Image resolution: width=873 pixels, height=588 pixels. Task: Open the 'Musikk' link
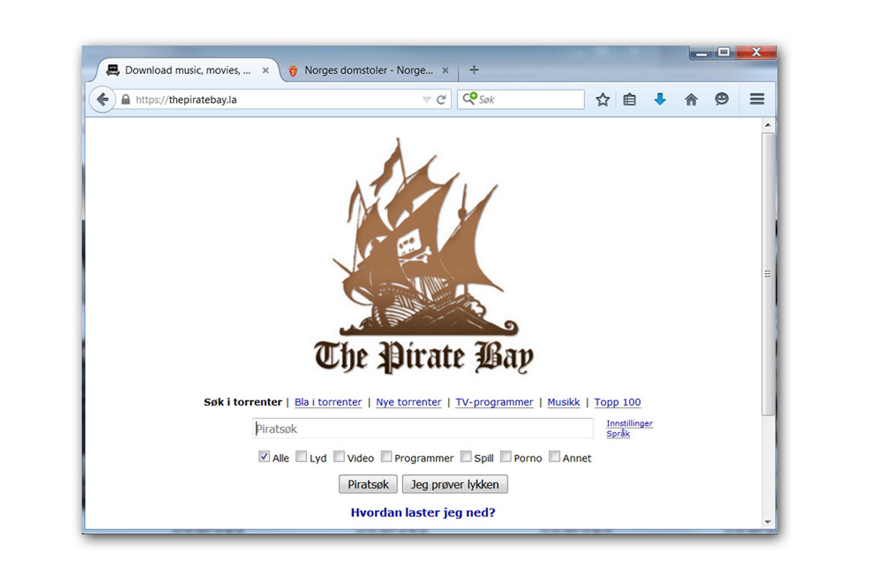coord(564,402)
